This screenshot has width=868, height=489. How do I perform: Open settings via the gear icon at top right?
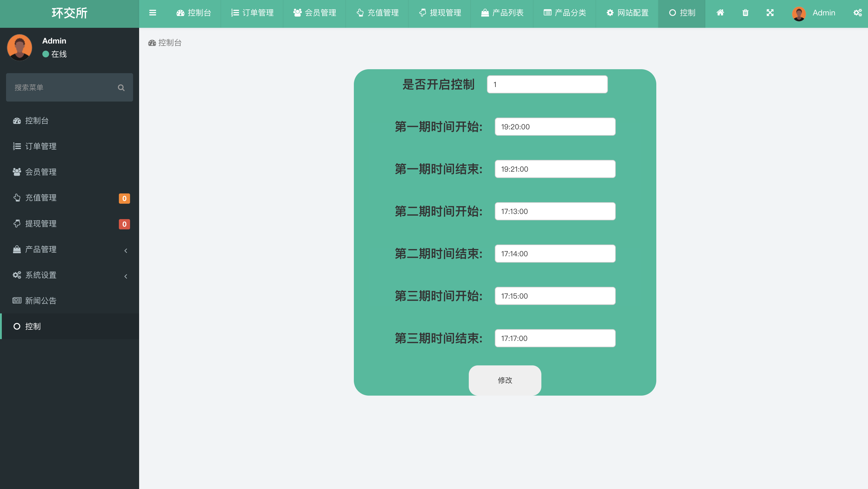[x=858, y=13]
